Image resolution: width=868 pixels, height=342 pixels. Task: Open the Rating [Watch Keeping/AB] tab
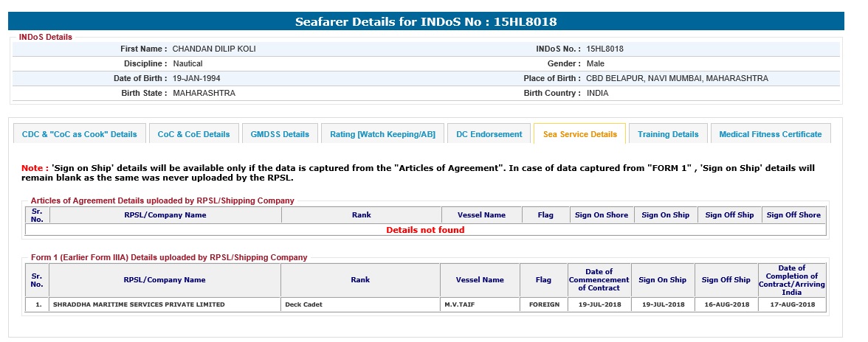pyautogui.click(x=382, y=134)
